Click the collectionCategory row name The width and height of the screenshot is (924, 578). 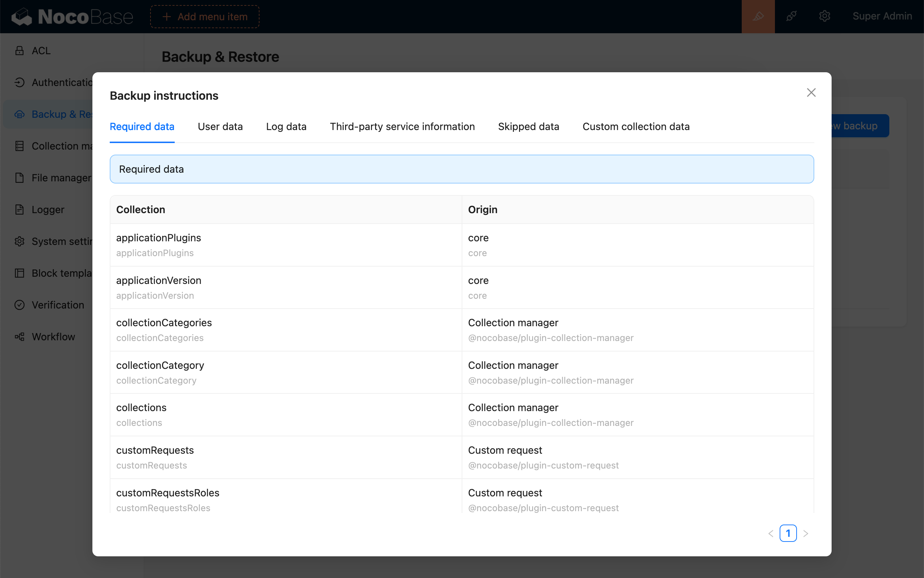coord(160,365)
